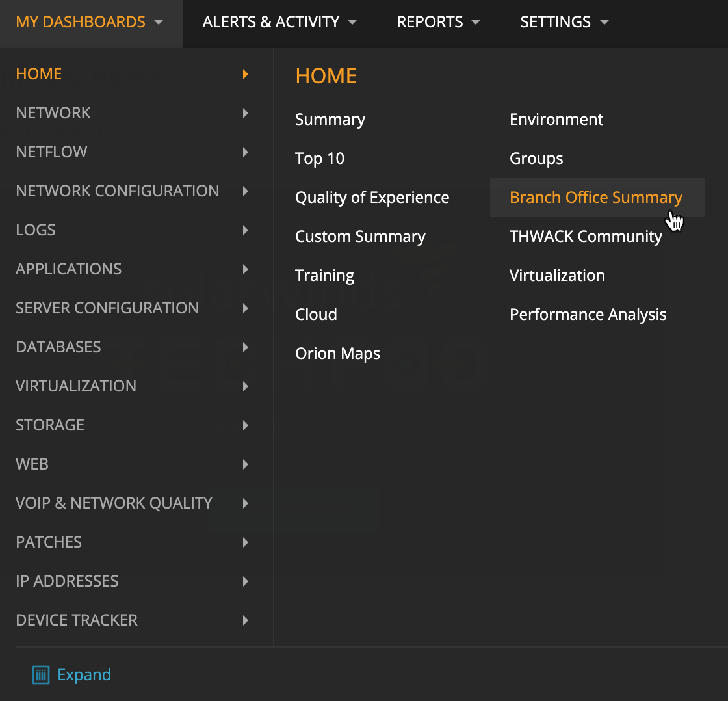The height and width of the screenshot is (701, 728).
Task: Select Orion Maps
Action: coord(337,354)
